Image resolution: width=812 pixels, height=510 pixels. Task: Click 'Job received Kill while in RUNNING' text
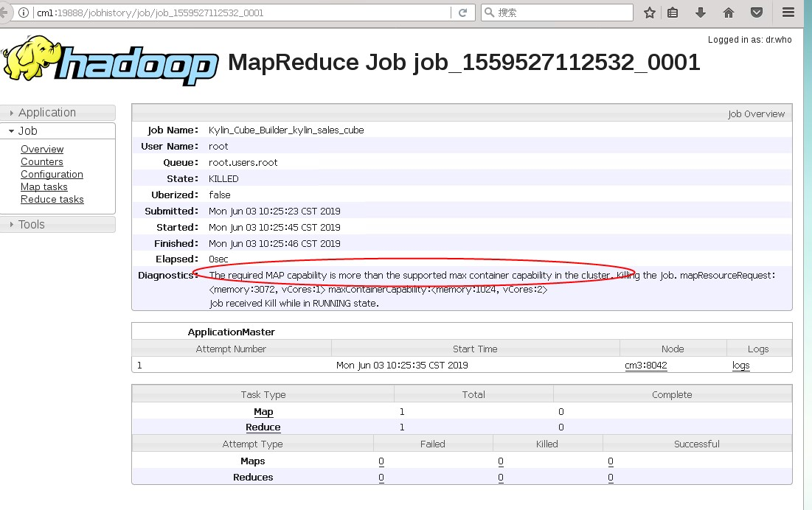[294, 304]
